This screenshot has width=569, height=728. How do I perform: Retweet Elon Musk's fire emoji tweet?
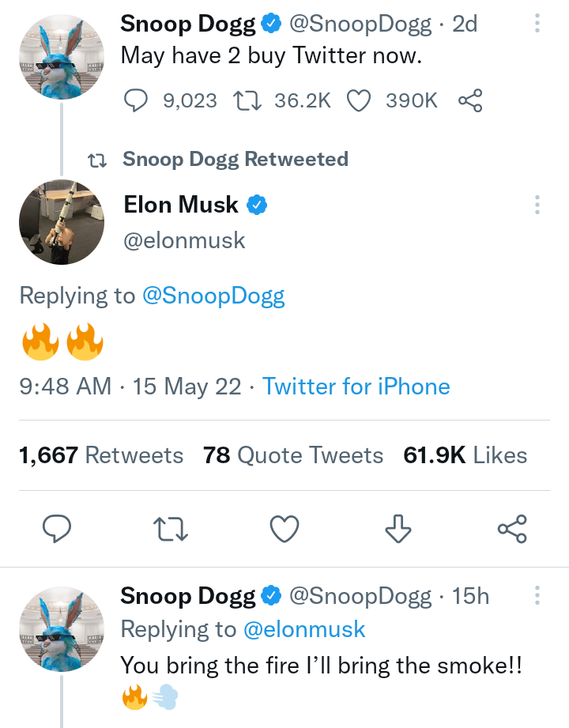171,529
